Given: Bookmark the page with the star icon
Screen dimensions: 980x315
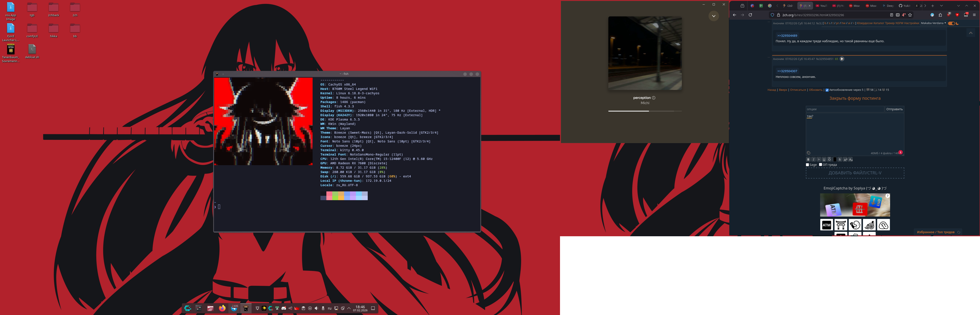Looking at the screenshot, I should point(910,15).
